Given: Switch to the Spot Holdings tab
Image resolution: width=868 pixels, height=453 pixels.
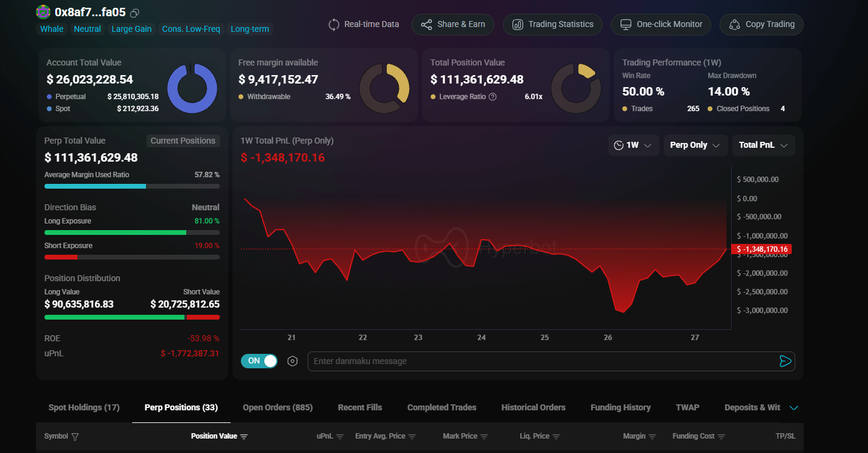Looking at the screenshot, I should pyautogui.click(x=84, y=407).
